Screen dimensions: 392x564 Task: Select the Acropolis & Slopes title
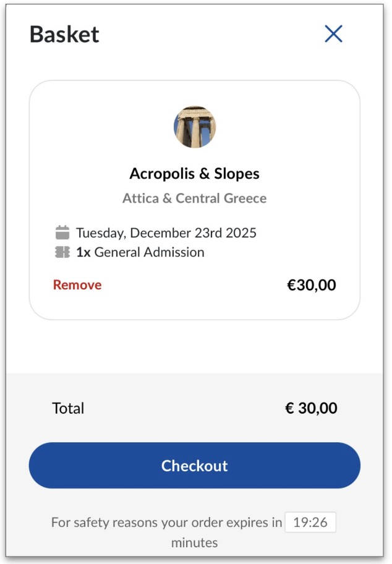[x=194, y=174]
